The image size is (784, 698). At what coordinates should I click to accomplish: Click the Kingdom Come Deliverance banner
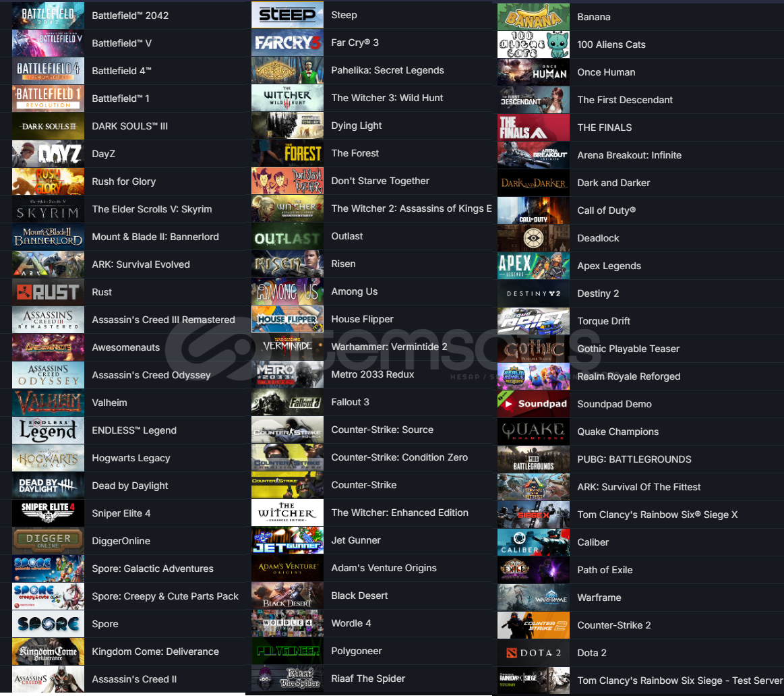pyautogui.click(x=48, y=651)
